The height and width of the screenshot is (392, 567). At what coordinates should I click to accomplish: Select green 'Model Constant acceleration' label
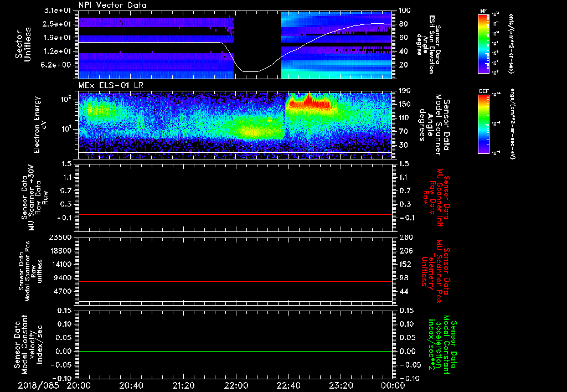443,345
